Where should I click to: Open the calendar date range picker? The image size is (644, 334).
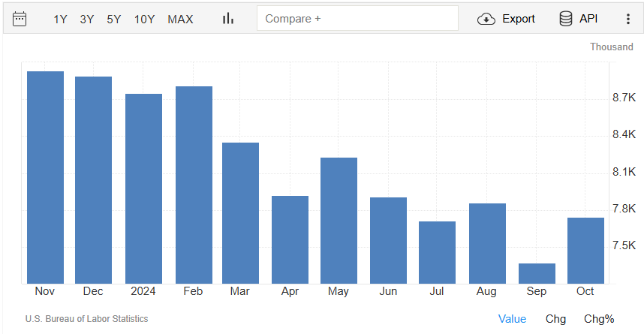coord(20,19)
